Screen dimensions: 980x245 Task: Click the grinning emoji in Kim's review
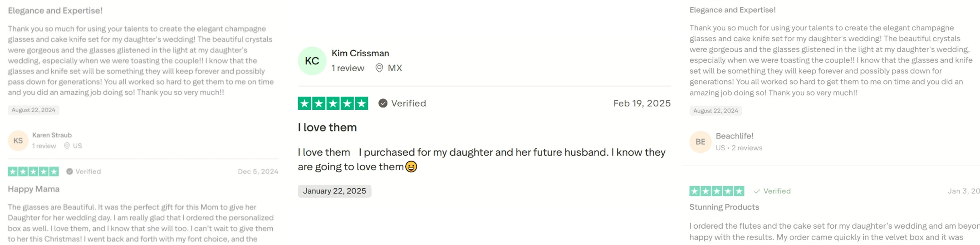tap(411, 167)
